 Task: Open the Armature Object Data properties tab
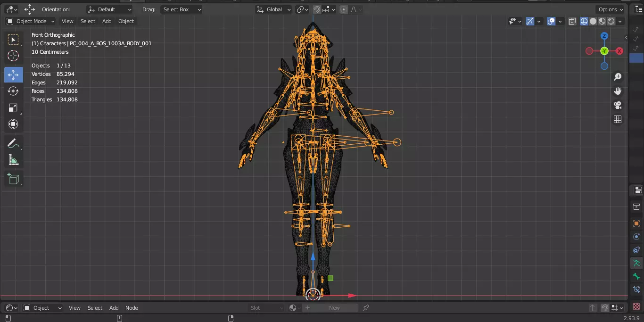[636, 263]
